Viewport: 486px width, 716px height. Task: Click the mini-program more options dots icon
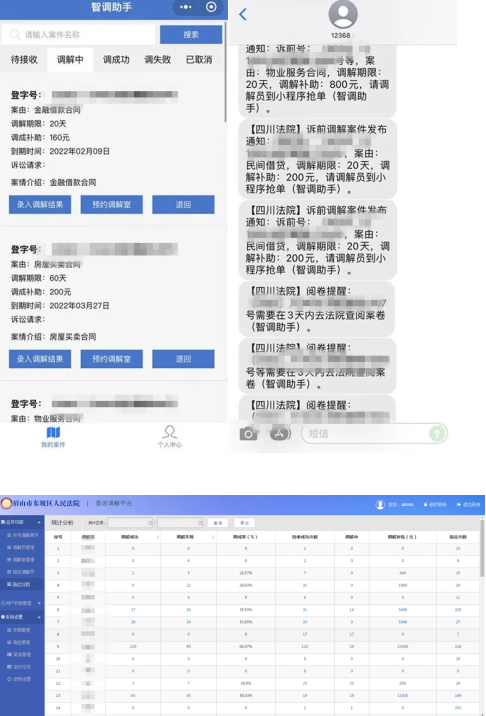coord(186,7)
